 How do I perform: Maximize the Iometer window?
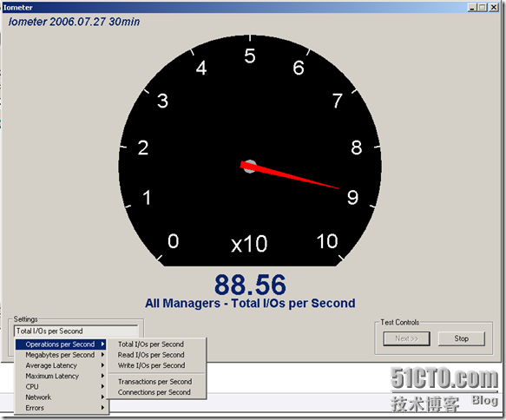483,7
